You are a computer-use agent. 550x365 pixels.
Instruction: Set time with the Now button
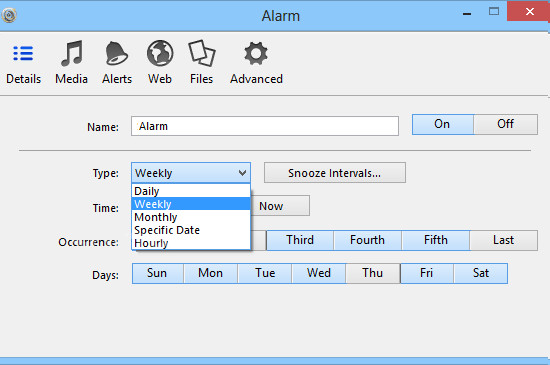[280, 206]
